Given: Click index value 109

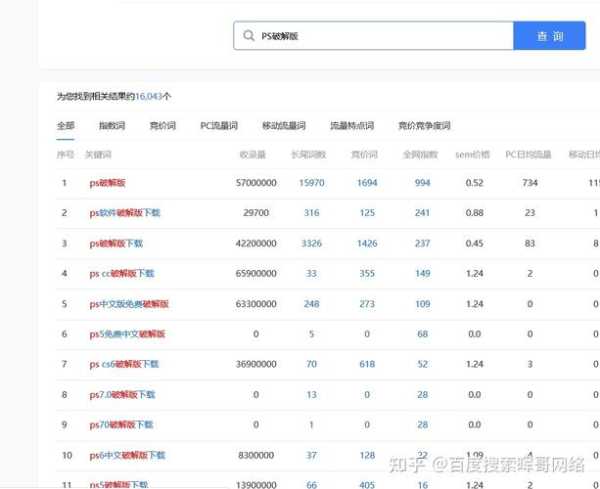Looking at the screenshot, I should (422, 304).
